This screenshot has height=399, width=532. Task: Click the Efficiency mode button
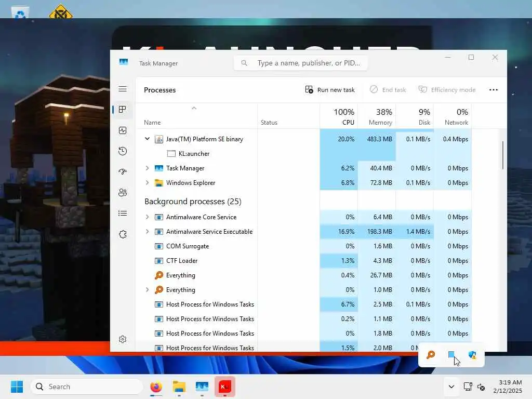pyautogui.click(x=447, y=90)
